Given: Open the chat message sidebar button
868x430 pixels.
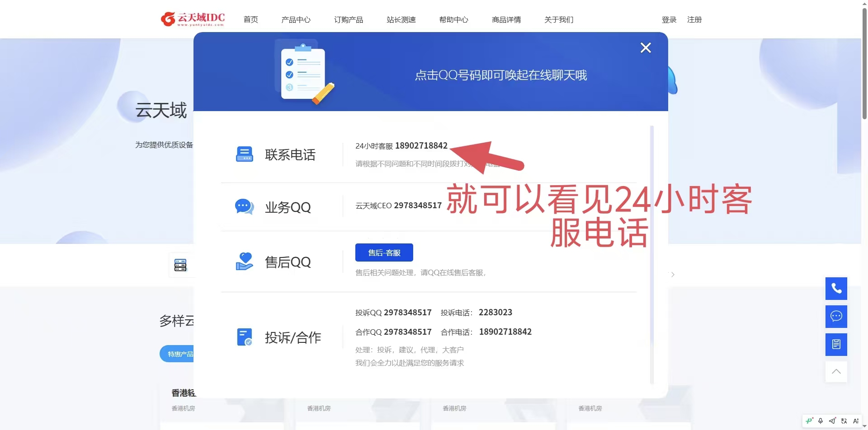Looking at the screenshot, I should [x=836, y=317].
